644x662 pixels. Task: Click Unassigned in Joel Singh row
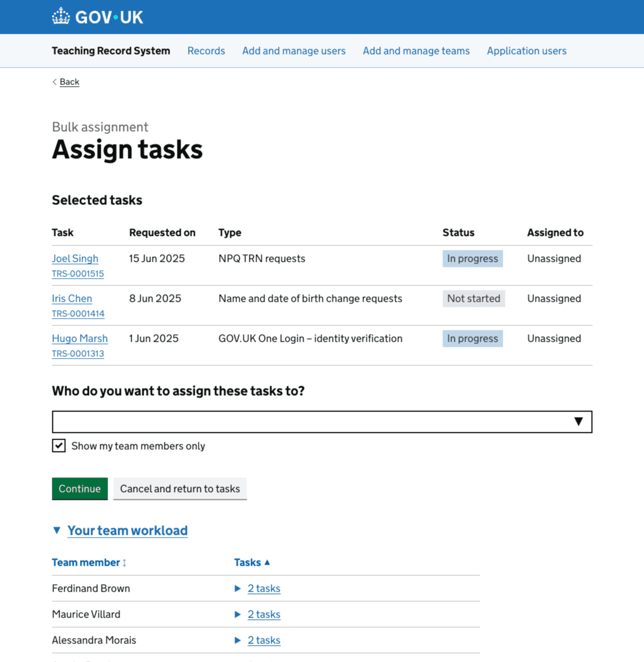(x=554, y=258)
